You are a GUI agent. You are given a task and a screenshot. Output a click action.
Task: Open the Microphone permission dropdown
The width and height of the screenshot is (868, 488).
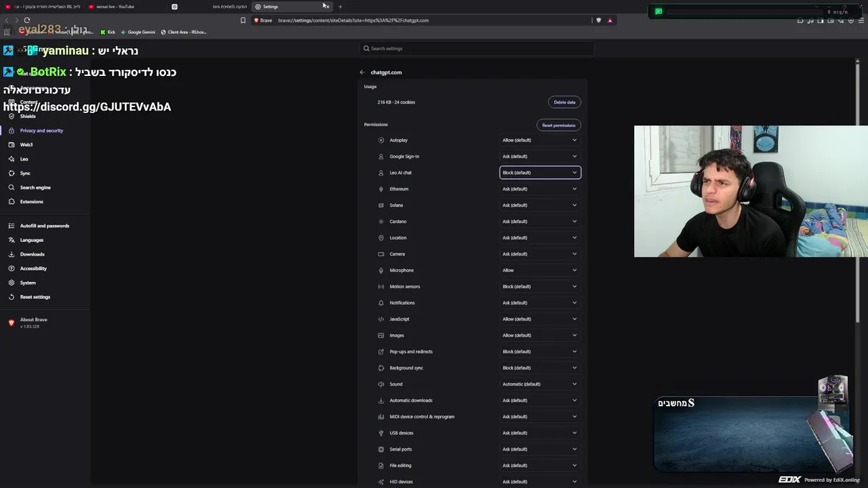coord(540,270)
